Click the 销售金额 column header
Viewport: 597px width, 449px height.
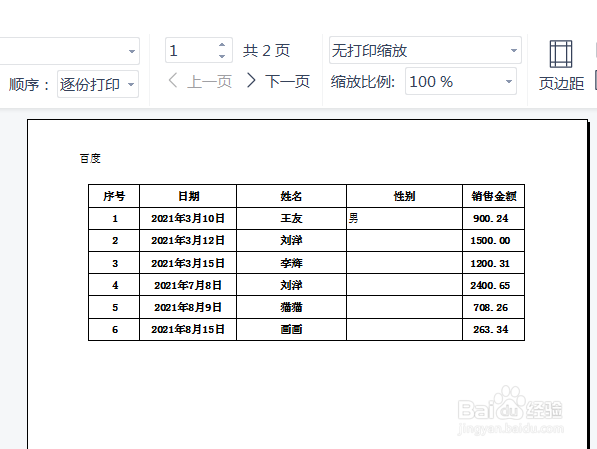click(x=494, y=196)
